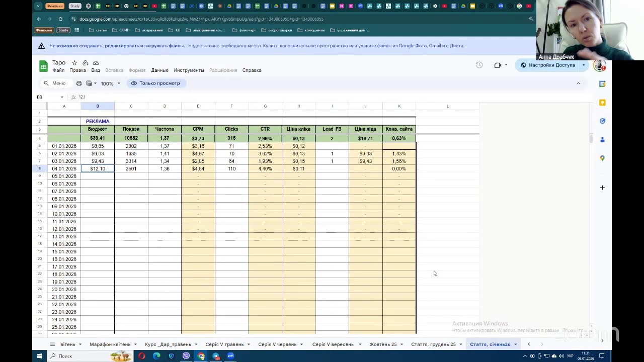
Task: Open Keep notes in the side panel
Action: 602,103
